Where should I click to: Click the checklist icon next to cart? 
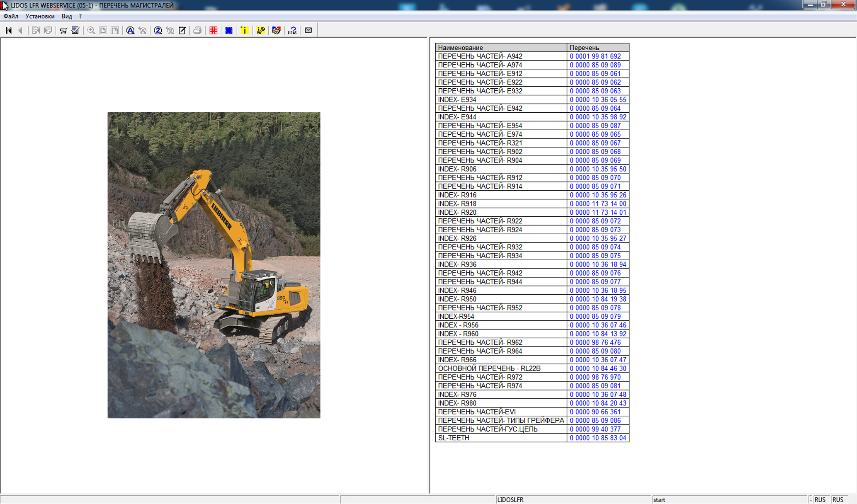pos(75,30)
